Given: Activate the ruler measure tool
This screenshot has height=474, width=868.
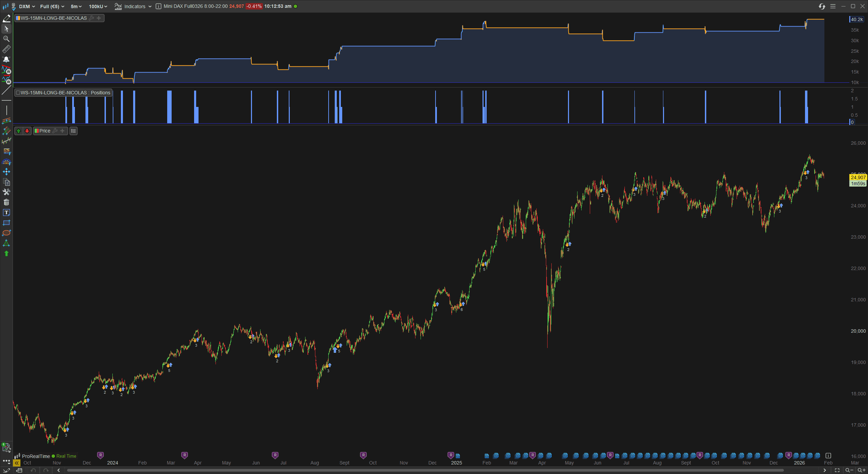Looking at the screenshot, I should [6, 49].
